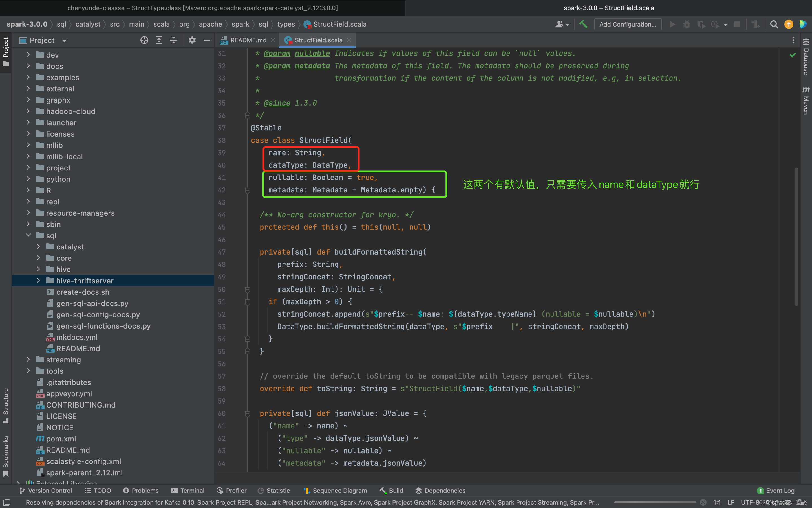The width and height of the screenshot is (812, 508).
Task: Click the types breadcrumb in navigation bar
Action: 286,24
